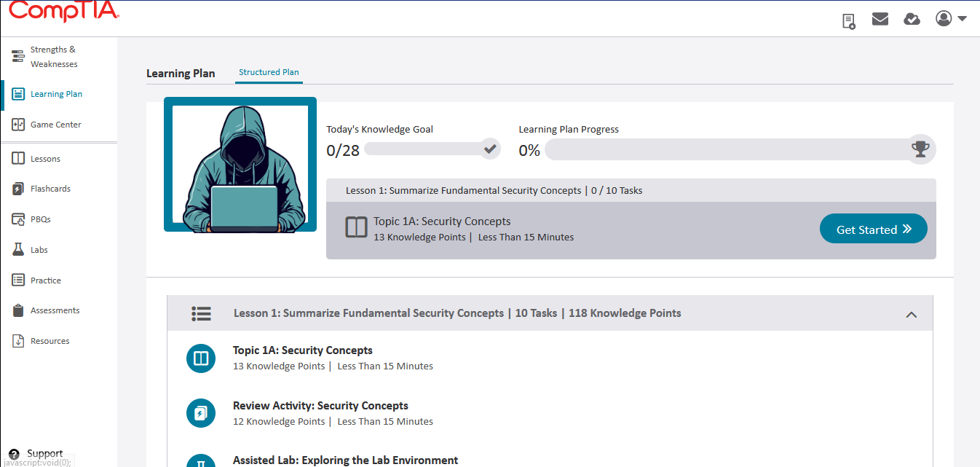Collapse the Lesson 1 task list
Viewport: 980px width, 467px height.
[911, 315]
